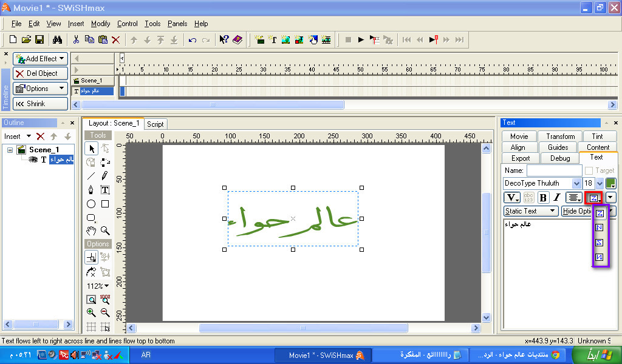This screenshot has width=622, height=364.
Task: Delete selection with red X toolbar icon
Action: tap(115, 40)
